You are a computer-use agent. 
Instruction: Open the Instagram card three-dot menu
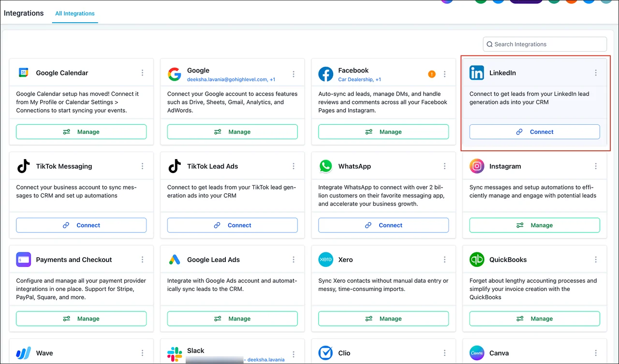click(596, 166)
